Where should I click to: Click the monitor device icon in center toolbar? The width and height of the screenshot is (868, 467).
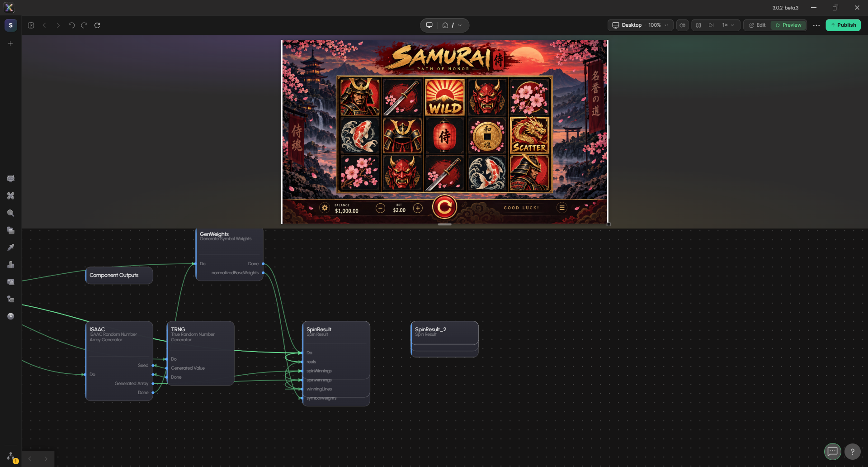pyautogui.click(x=429, y=25)
